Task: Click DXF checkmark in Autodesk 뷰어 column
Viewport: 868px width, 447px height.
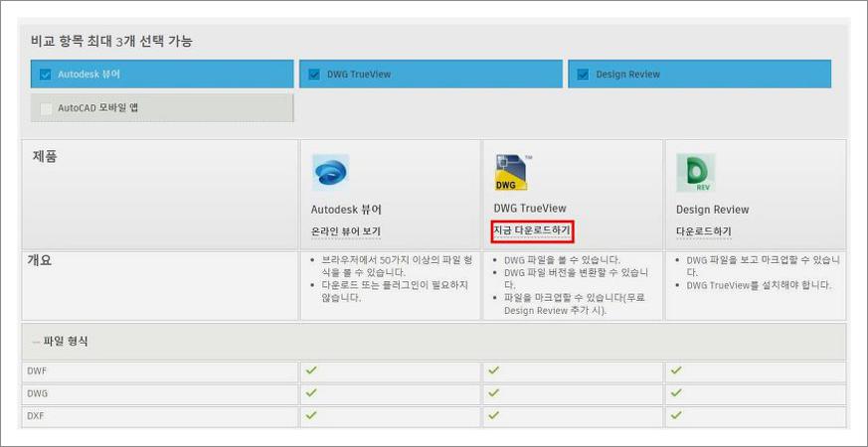Action: click(311, 414)
